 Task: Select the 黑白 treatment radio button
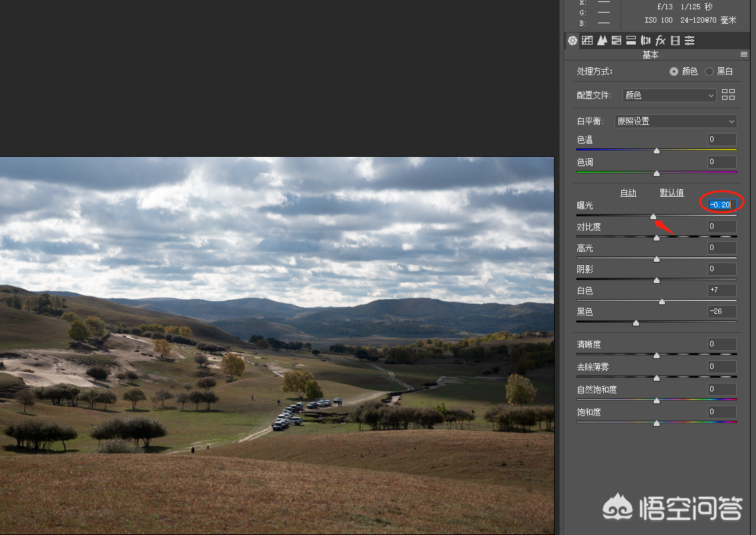coord(709,71)
